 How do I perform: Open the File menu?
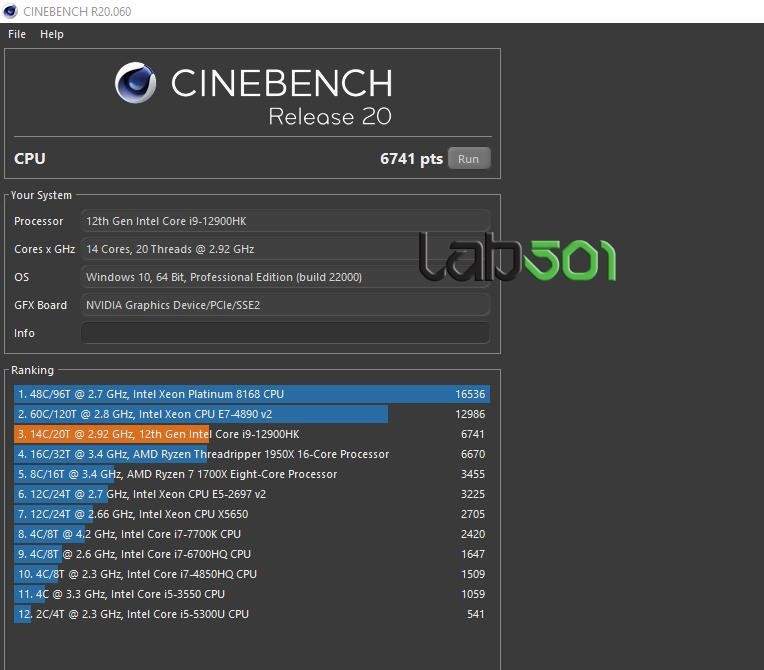(x=17, y=34)
